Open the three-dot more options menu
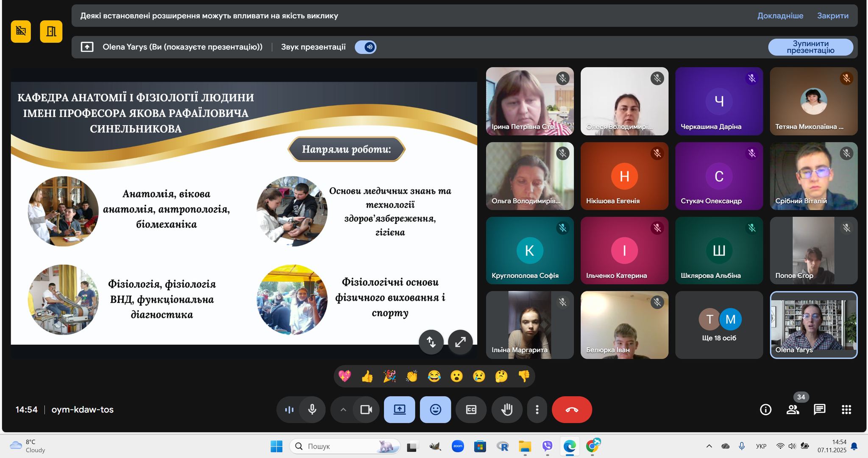The width and height of the screenshot is (868, 458). [537, 410]
